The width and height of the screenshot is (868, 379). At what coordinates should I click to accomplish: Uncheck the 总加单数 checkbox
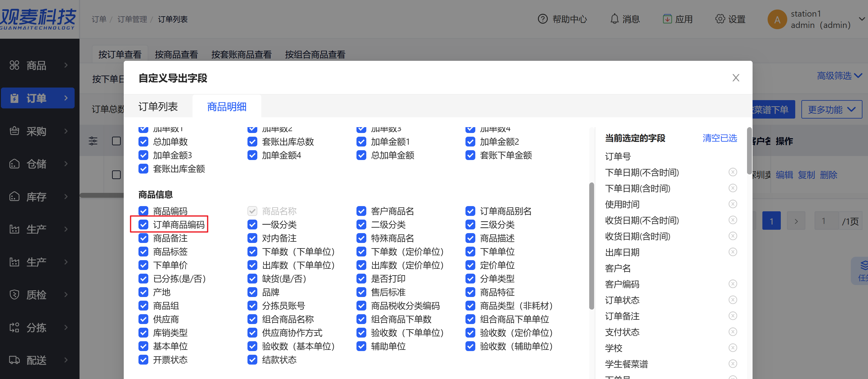click(143, 141)
